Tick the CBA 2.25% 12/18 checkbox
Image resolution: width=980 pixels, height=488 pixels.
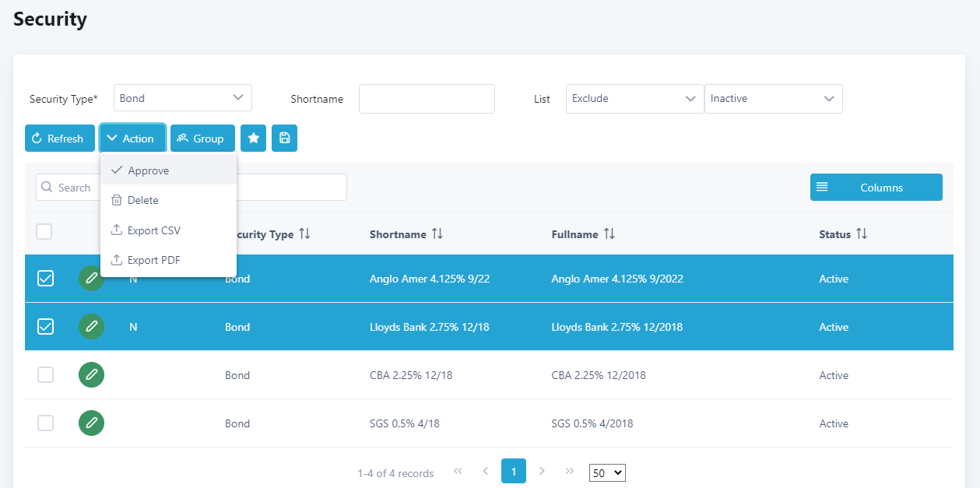[x=46, y=375]
